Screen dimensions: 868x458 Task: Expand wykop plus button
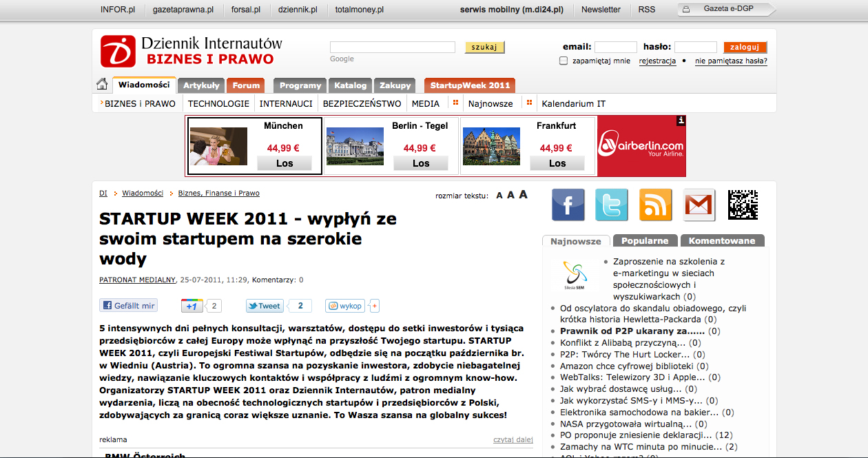[x=375, y=306]
